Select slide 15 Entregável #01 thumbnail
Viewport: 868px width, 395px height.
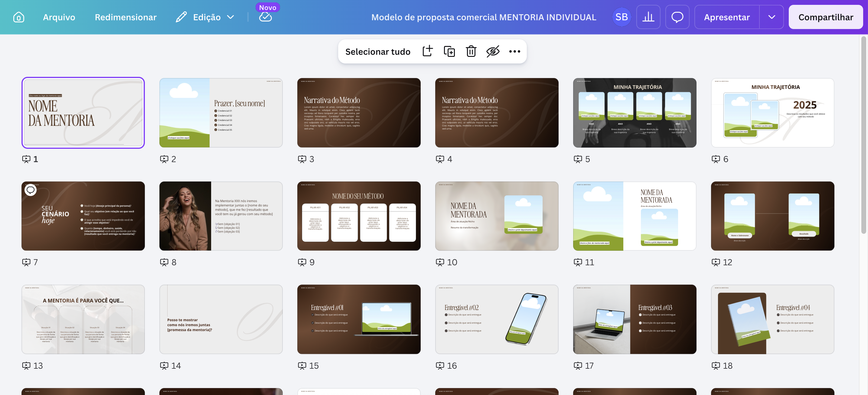359,319
